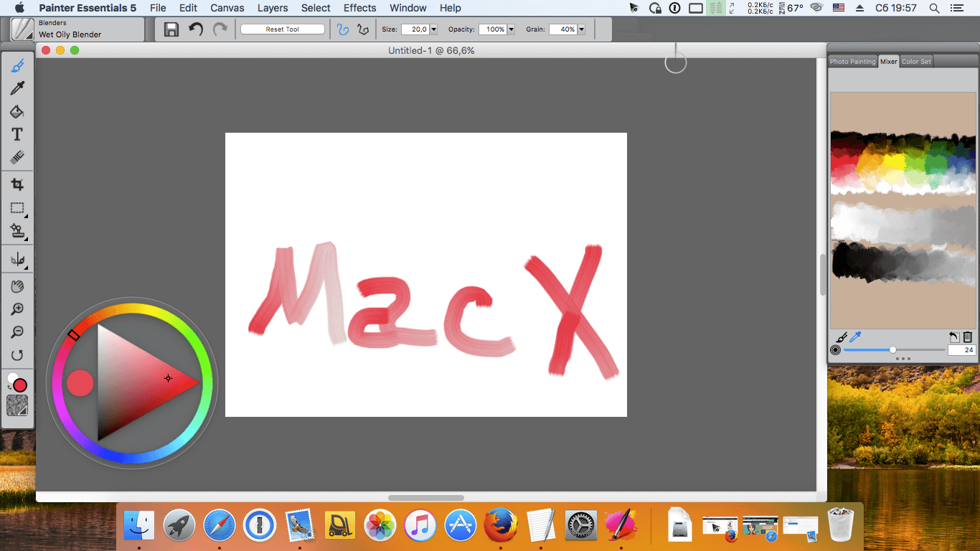980x551 pixels.
Task: Open the Canvas menu
Action: 227,8
